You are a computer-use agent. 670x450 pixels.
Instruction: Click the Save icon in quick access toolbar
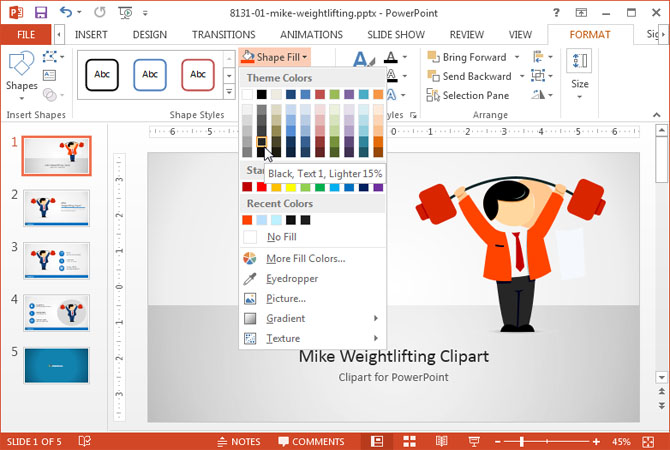coord(41,12)
